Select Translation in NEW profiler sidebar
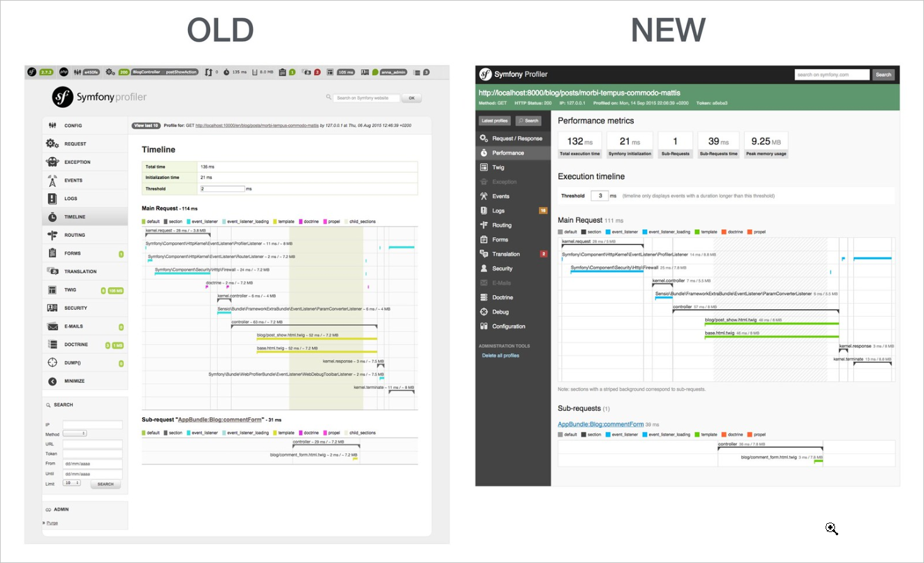 [513, 254]
